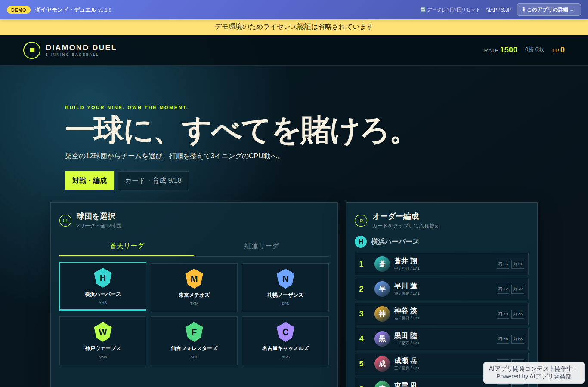Click the DEMO badge in header
Image resolution: width=588 pixels, height=387 pixels.
click(x=19, y=10)
